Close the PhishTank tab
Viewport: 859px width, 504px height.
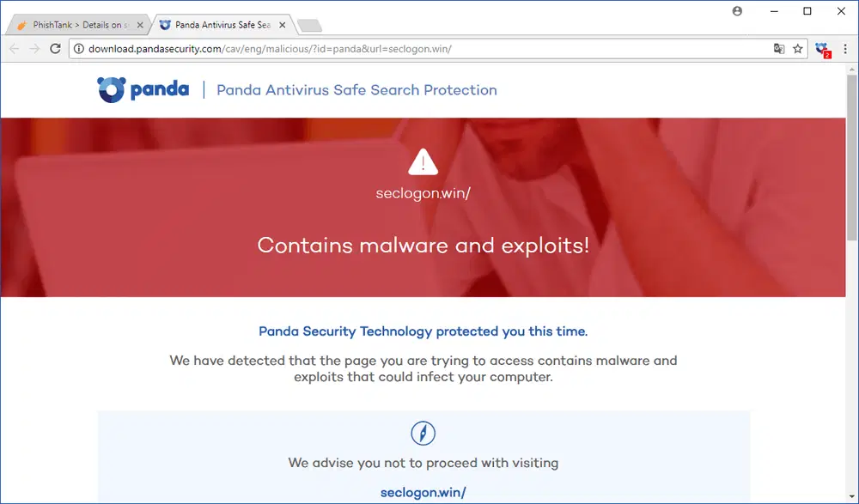[x=141, y=25]
